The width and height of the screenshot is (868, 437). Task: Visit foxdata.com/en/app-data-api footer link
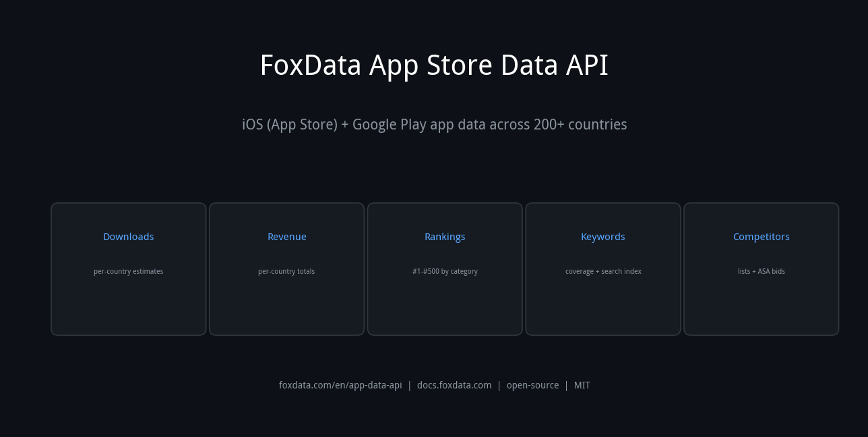pyautogui.click(x=340, y=385)
